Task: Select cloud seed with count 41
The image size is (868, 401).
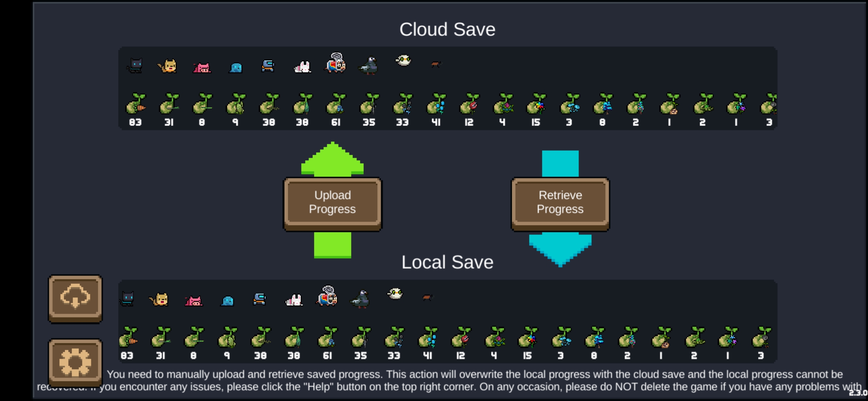Action: [x=436, y=104]
